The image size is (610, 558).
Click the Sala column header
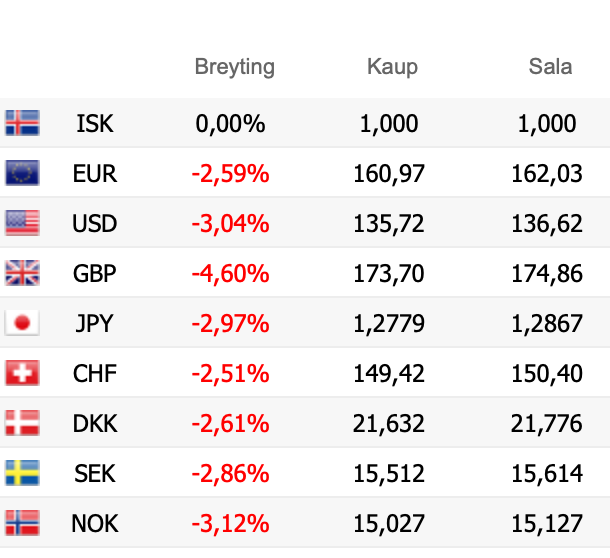[x=550, y=68]
